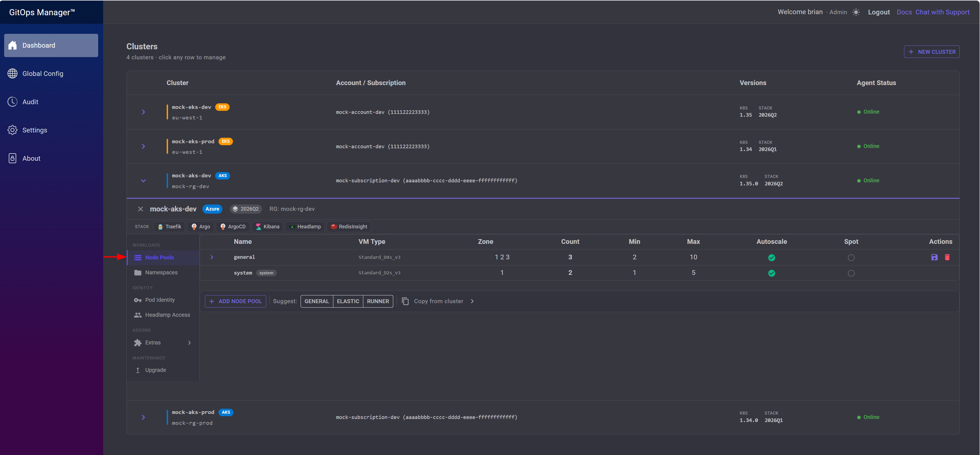The height and width of the screenshot is (455, 980).
Task: Toggle light/dark theme sun icon
Action: (855, 12)
